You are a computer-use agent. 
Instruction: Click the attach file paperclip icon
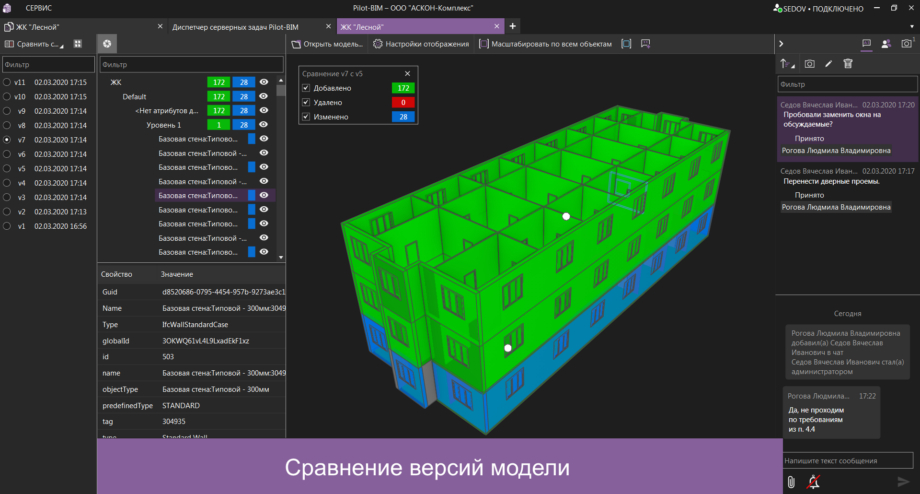pos(791,482)
